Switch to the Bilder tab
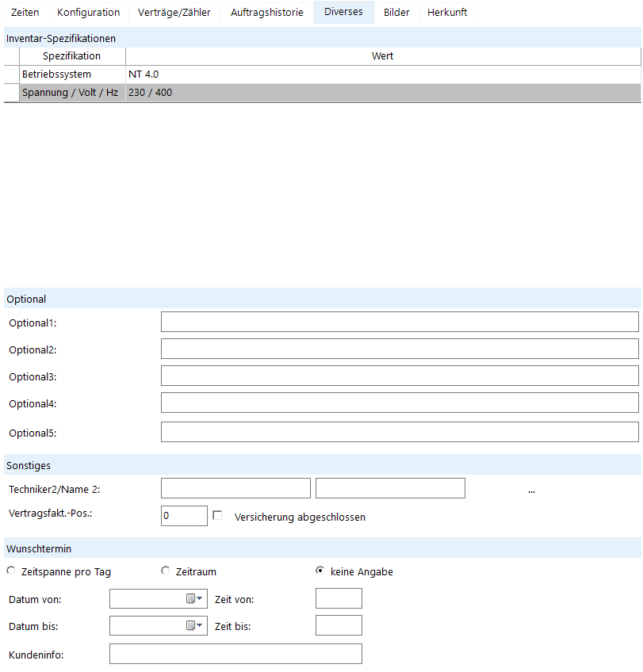Screen dimensions: 643x672 (396, 13)
